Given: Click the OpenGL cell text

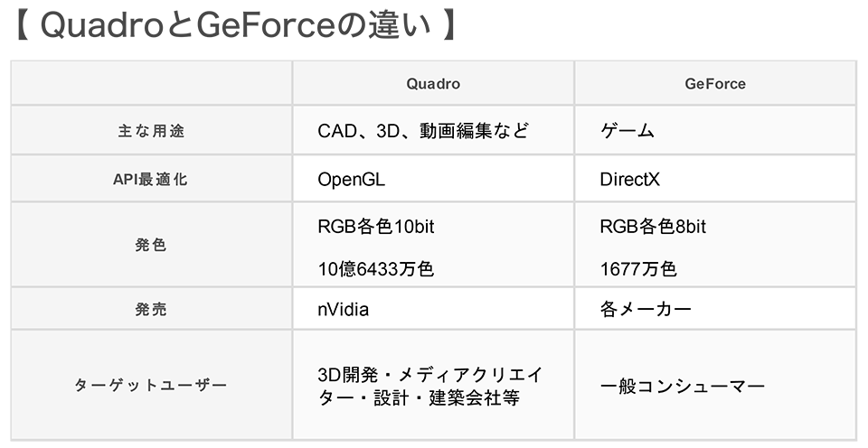Looking at the screenshot, I should click(351, 179).
